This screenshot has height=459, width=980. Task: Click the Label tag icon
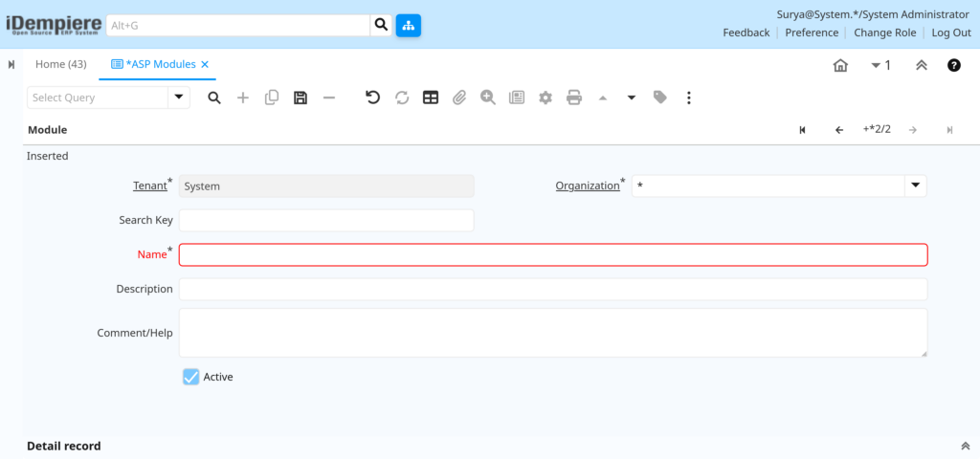[660, 98]
